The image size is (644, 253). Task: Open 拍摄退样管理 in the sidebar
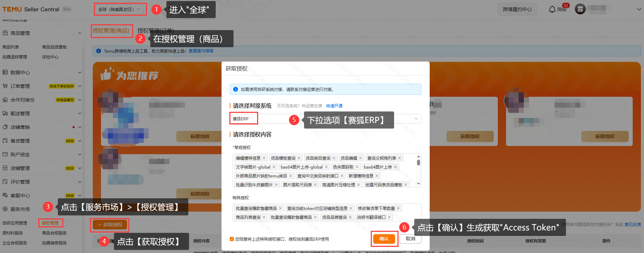pyautogui.click(x=15, y=57)
